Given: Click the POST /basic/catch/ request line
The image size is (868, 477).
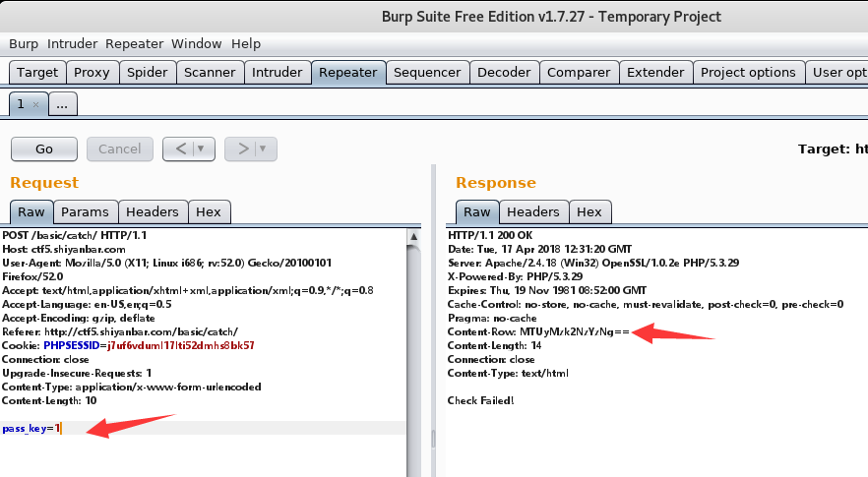Looking at the screenshot, I should tap(75, 235).
